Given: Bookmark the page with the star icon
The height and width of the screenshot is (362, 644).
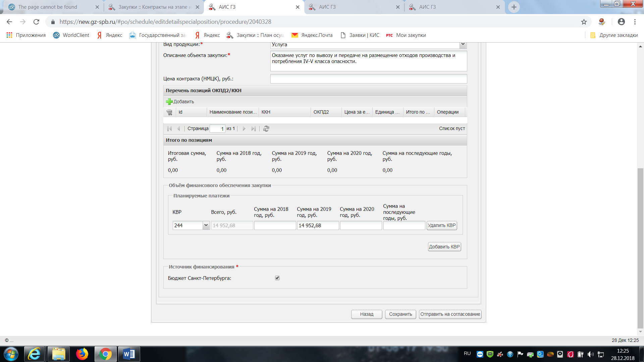Looking at the screenshot, I should tap(584, 22).
